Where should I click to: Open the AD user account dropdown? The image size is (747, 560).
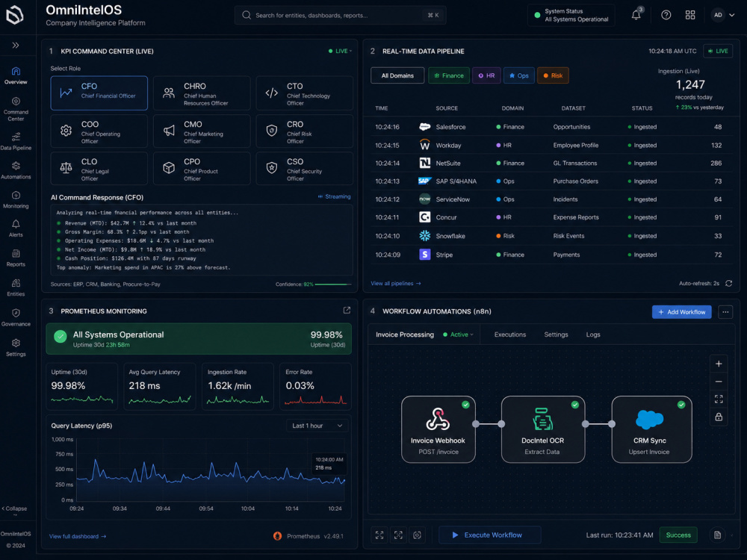(722, 15)
